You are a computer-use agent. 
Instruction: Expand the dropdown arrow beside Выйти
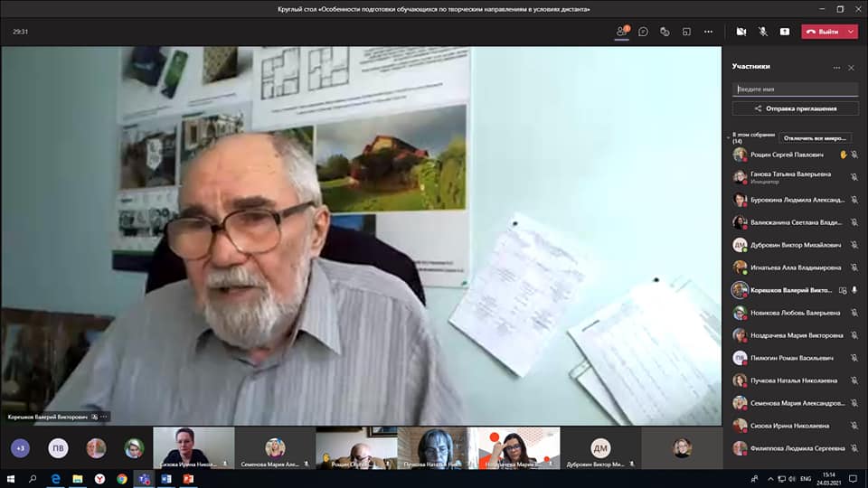click(852, 31)
